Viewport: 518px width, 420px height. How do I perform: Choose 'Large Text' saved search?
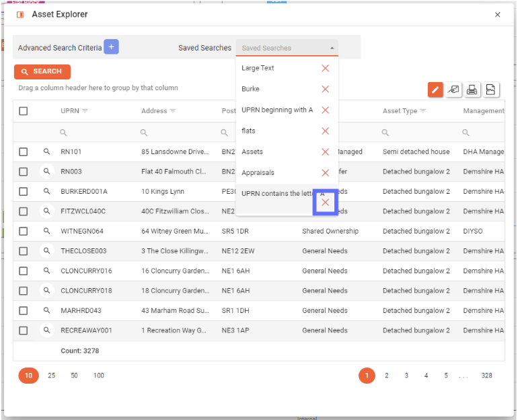(x=258, y=68)
